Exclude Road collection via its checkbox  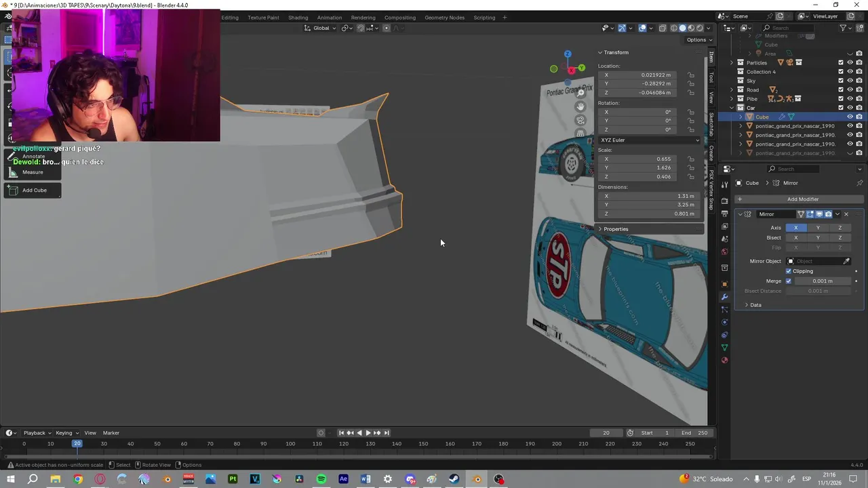(x=841, y=89)
